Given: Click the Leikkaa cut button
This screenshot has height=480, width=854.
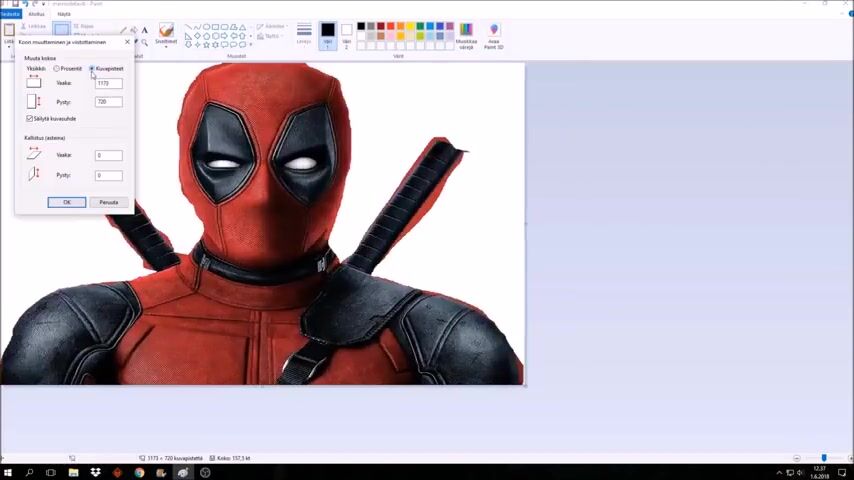Looking at the screenshot, I should click(x=33, y=26).
